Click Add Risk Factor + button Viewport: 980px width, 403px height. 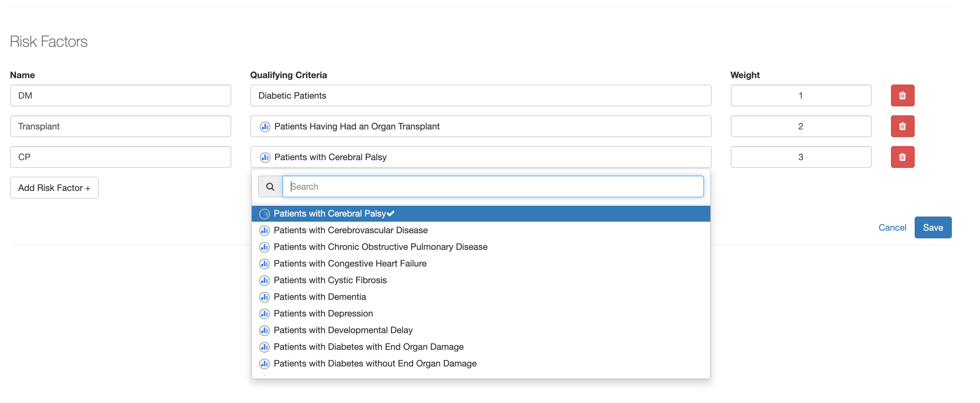(54, 188)
